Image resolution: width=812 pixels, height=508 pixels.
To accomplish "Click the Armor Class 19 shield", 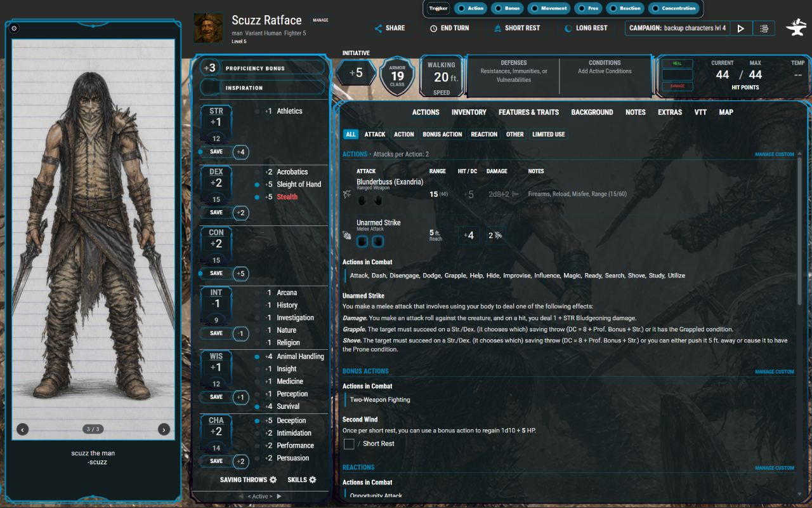I will 397,76.
